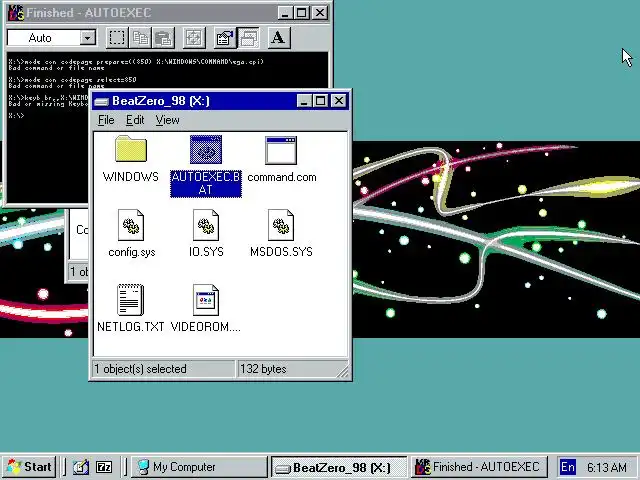Close the Finished - AUTOEXEC window

320,13
